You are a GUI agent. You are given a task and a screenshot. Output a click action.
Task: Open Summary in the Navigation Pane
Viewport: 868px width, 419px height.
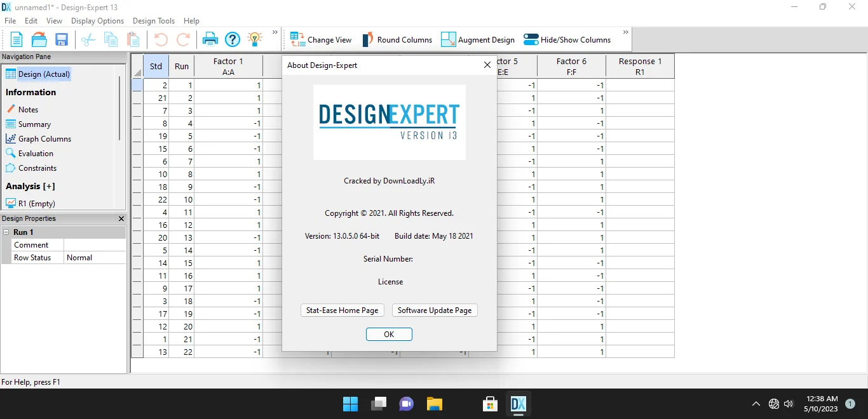pos(29,124)
